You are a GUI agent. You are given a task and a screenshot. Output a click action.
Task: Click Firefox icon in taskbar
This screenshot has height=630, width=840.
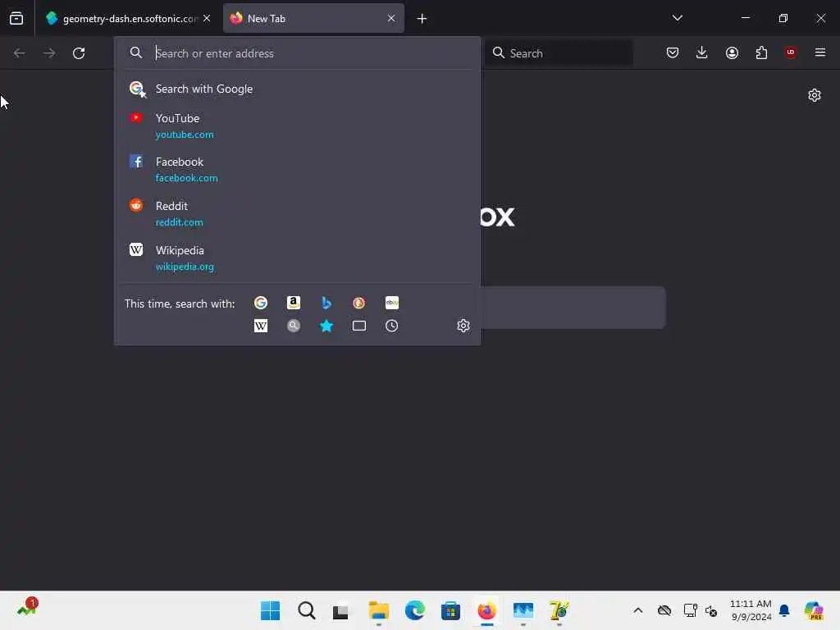[x=486, y=610]
